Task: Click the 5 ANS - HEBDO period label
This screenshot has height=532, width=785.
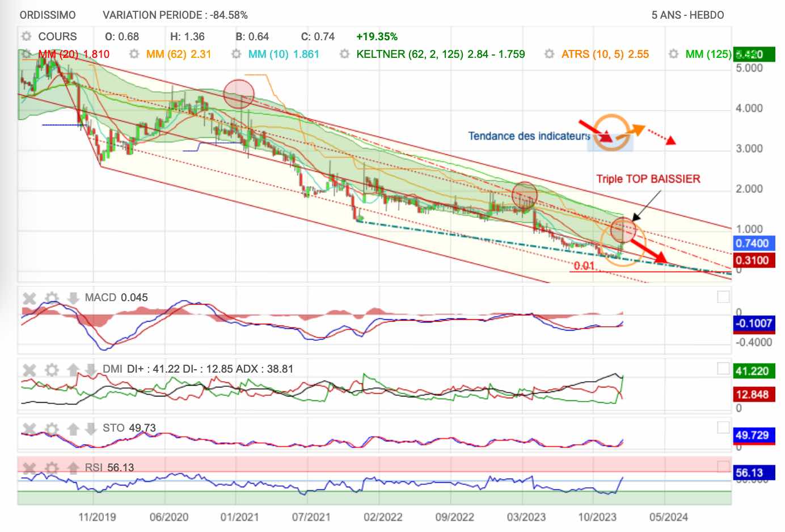Action: point(688,15)
